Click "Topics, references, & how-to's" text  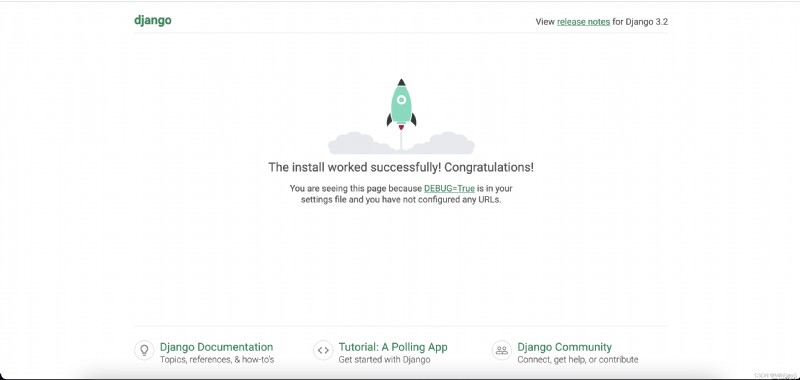click(217, 360)
